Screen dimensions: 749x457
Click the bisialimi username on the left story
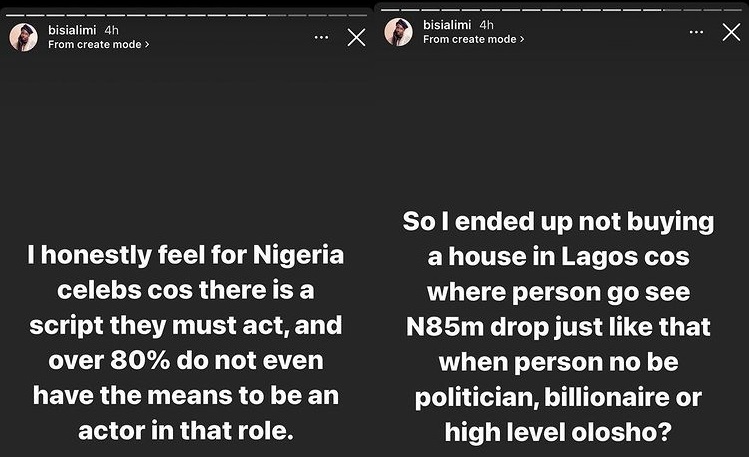coord(73,30)
